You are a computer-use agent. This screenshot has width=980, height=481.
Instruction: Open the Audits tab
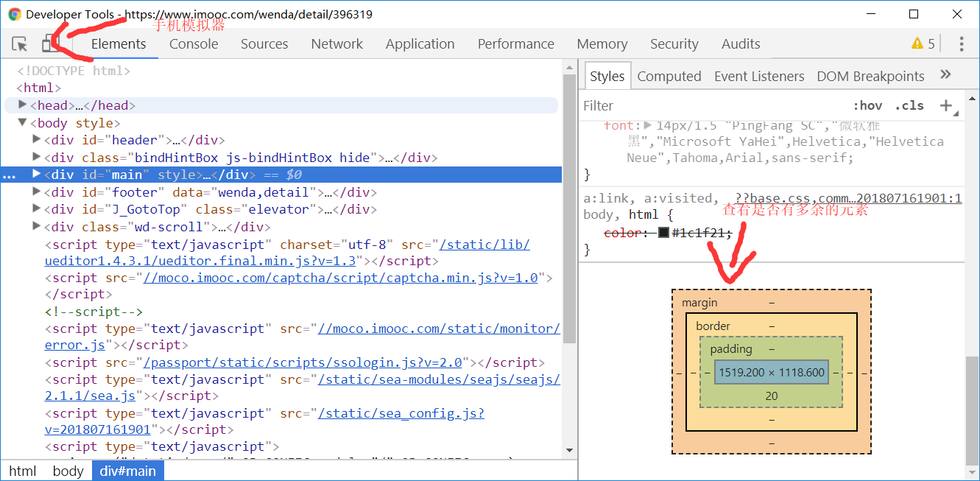click(x=741, y=44)
